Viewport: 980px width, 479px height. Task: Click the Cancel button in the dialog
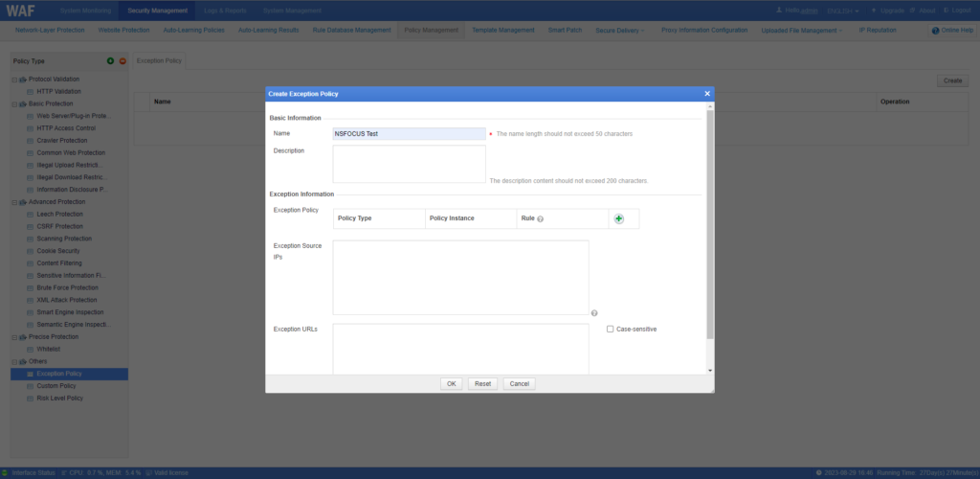pos(520,384)
